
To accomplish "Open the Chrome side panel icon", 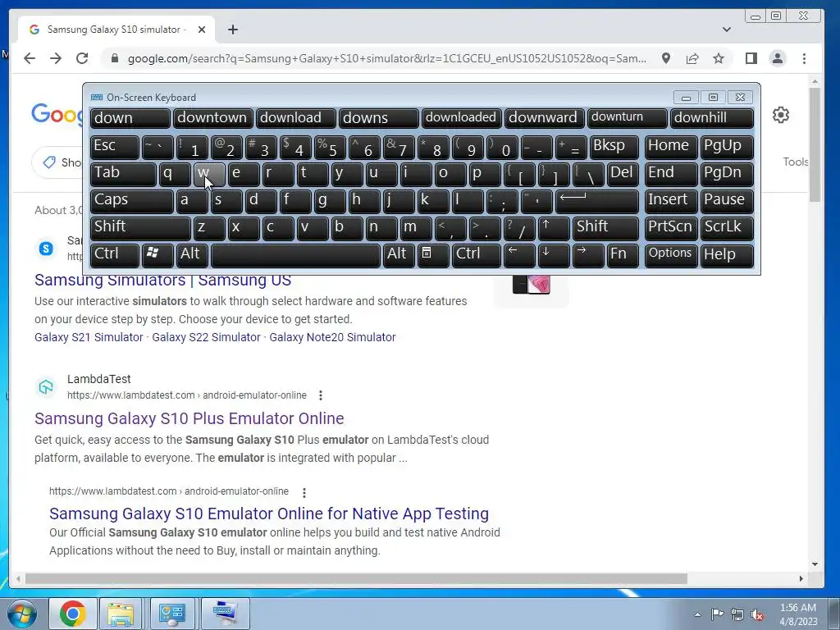I will pos(751,58).
